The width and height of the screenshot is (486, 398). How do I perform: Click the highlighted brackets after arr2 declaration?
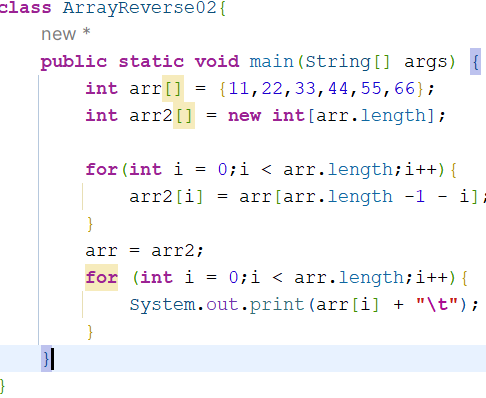click(184, 116)
